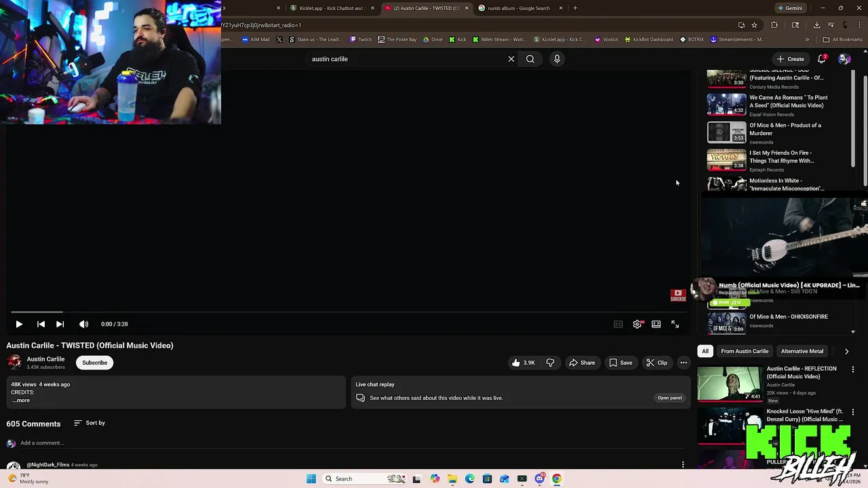
Task: Enter fullscreen on the video
Action: [675, 324]
